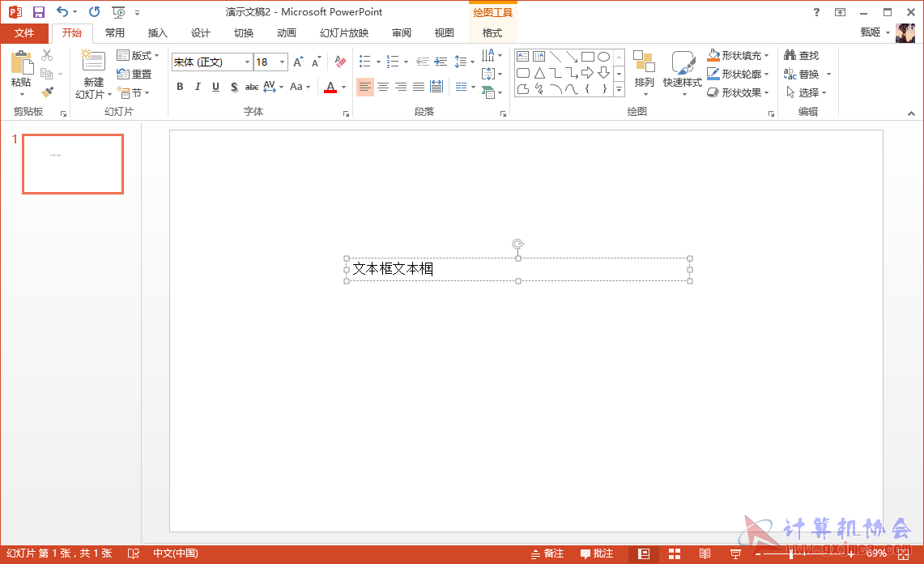Viewport: 924px width, 564px height.
Task: Click the zoom slider handle
Action: pyautogui.click(x=791, y=554)
